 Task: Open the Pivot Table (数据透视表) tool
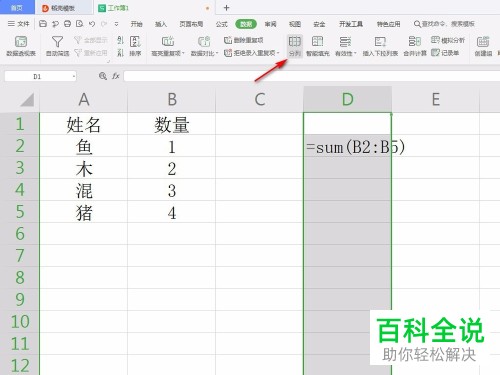(21, 46)
